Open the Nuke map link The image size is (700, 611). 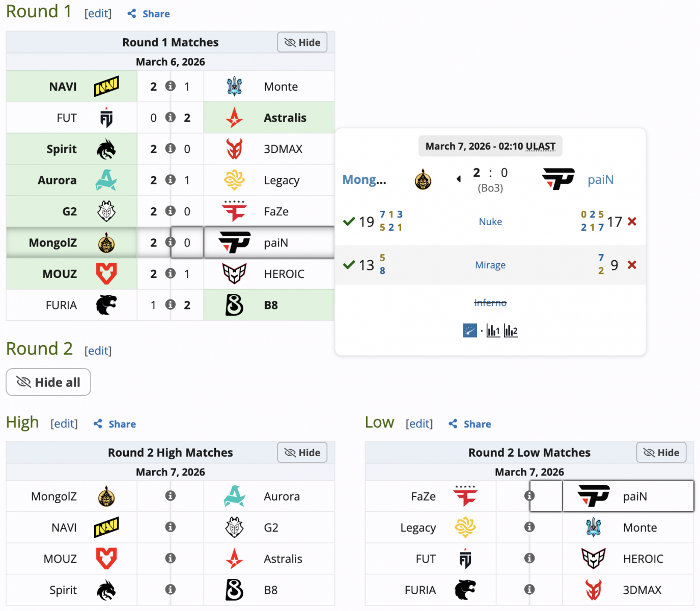click(490, 221)
